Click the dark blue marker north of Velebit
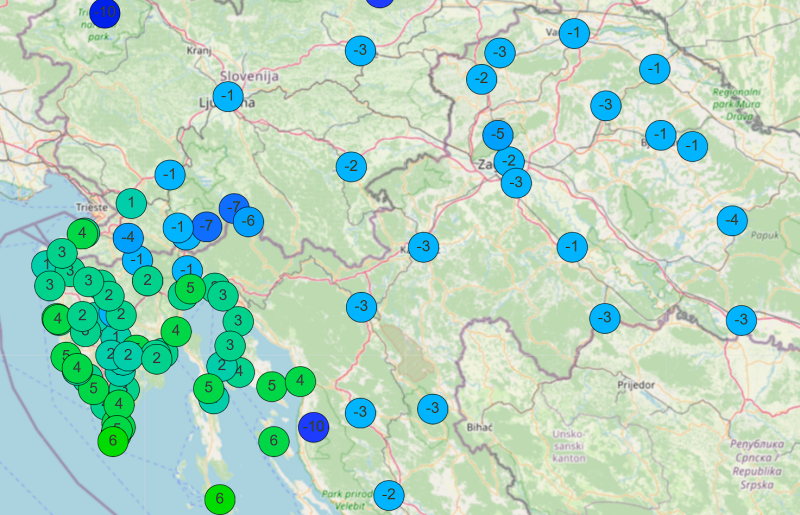Image resolution: width=800 pixels, height=515 pixels. pyautogui.click(x=313, y=427)
